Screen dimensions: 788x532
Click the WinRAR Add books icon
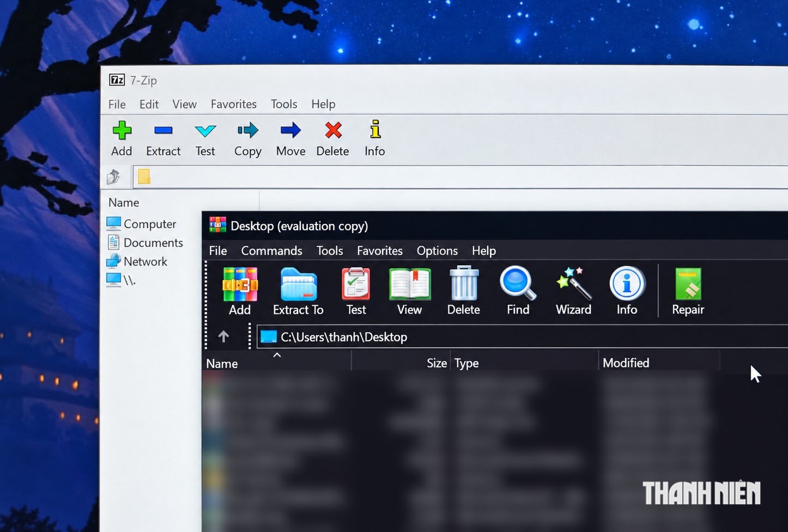[240, 284]
